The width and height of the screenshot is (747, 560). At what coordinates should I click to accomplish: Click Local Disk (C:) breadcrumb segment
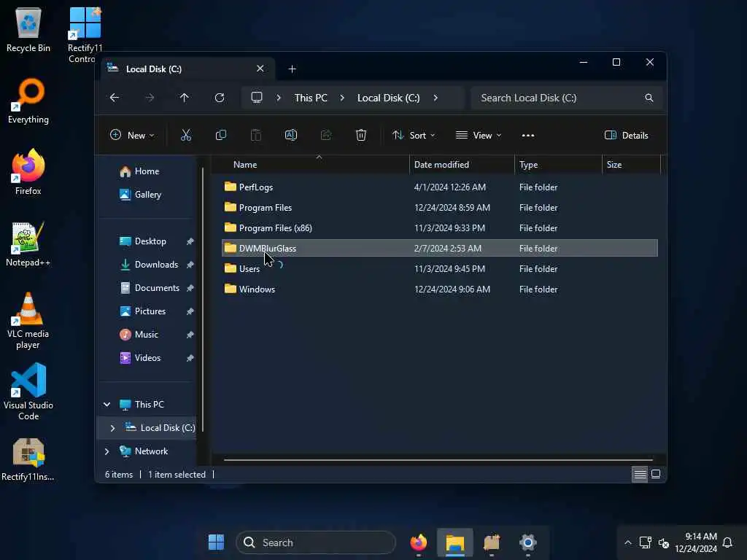388,98
